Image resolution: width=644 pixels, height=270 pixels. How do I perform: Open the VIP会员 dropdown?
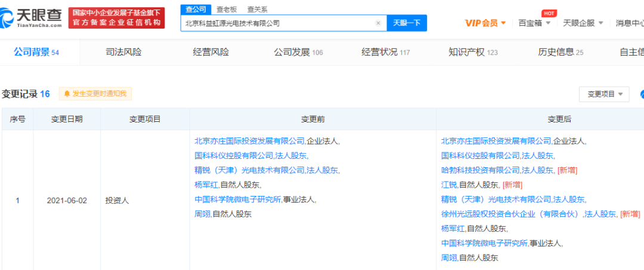click(485, 23)
